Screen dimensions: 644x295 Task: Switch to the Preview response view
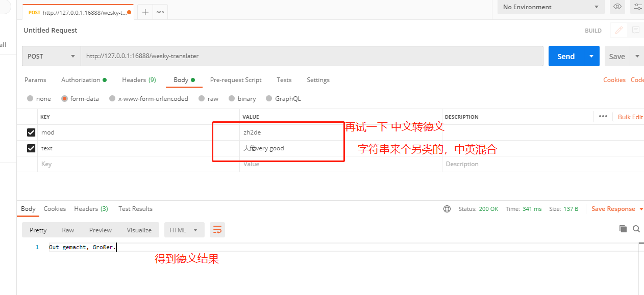point(101,230)
